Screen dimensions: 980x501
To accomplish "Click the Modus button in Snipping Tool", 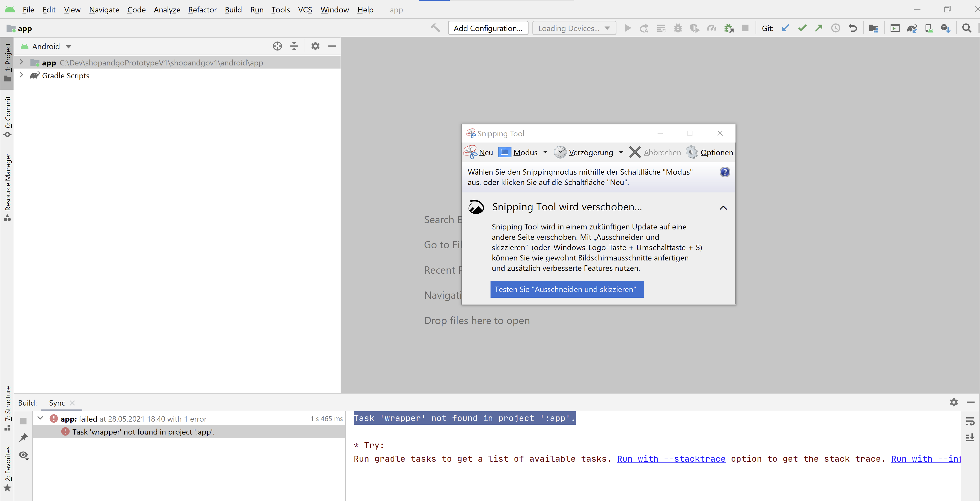I will click(518, 152).
